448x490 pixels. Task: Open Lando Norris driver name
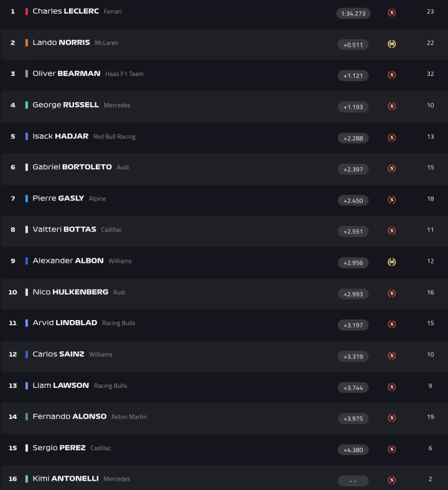(x=61, y=43)
